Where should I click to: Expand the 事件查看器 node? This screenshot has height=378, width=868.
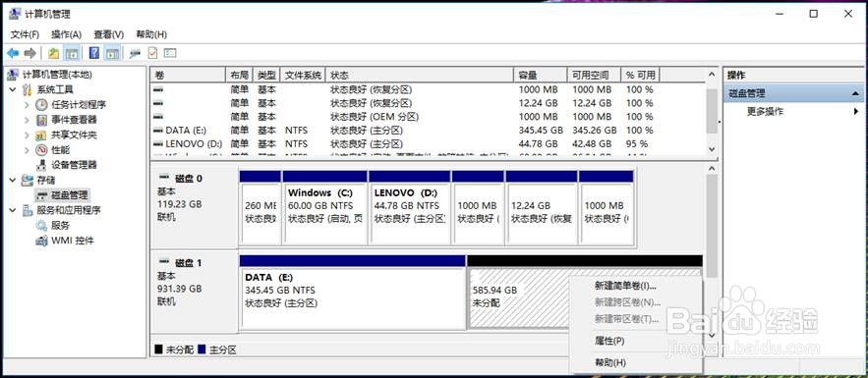(27, 120)
